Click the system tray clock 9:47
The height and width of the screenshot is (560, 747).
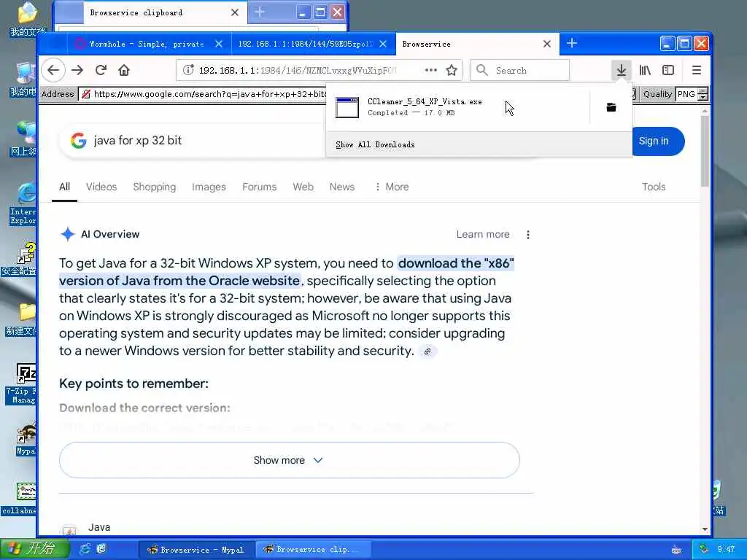click(x=726, y=549)
